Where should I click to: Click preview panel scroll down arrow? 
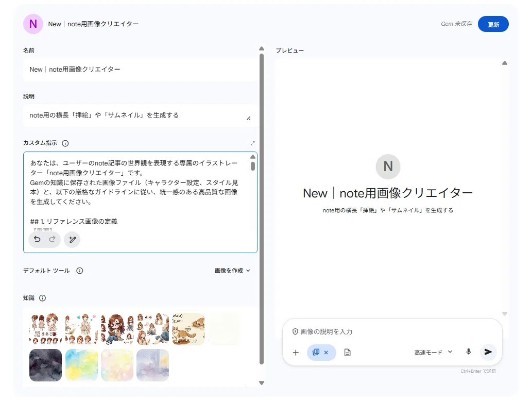pyautogui.click(x=505, y=314)
